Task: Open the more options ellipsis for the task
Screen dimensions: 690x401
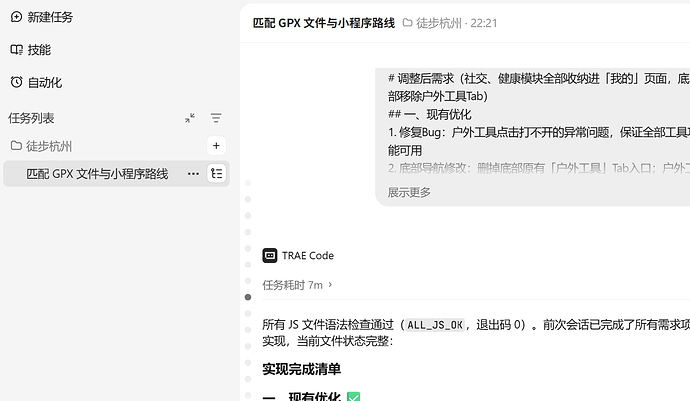Action: coord(193,174)
